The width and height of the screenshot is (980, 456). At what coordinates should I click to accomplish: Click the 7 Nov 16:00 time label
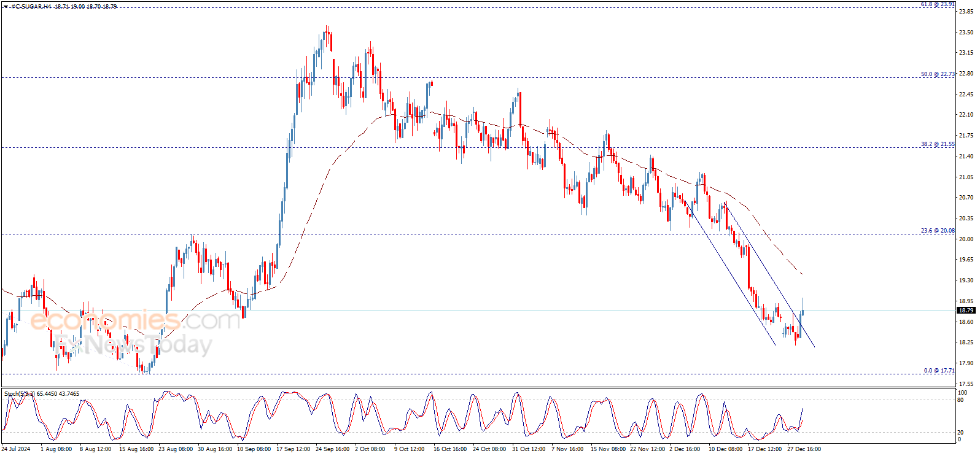[567, 449]
